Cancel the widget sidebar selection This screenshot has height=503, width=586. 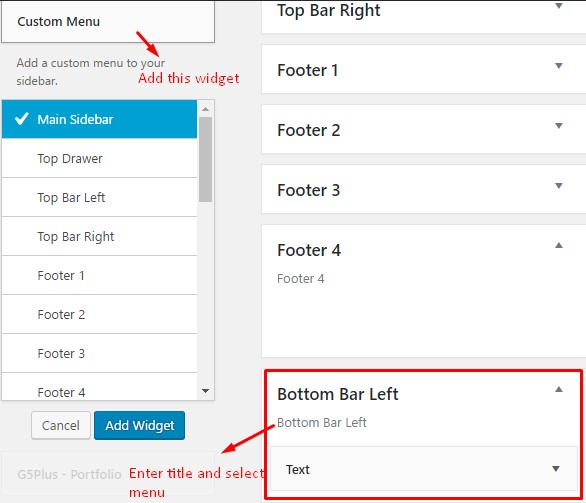[x=61, y=425]
